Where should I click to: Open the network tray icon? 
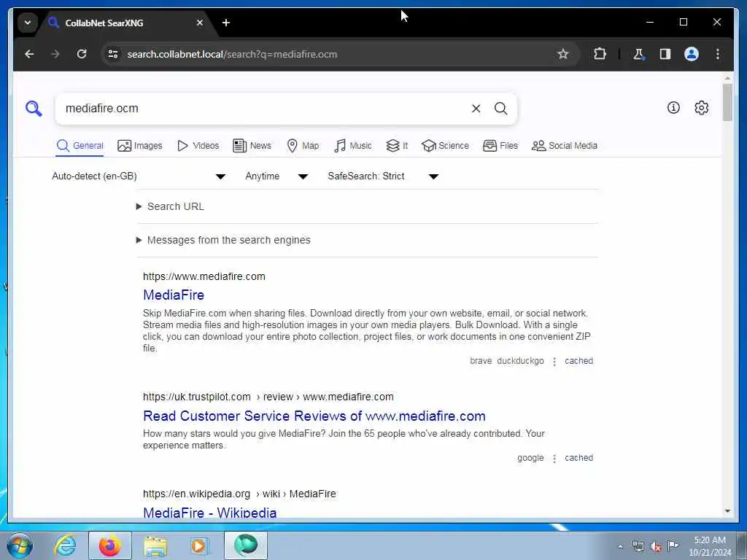tap(638, 547)
